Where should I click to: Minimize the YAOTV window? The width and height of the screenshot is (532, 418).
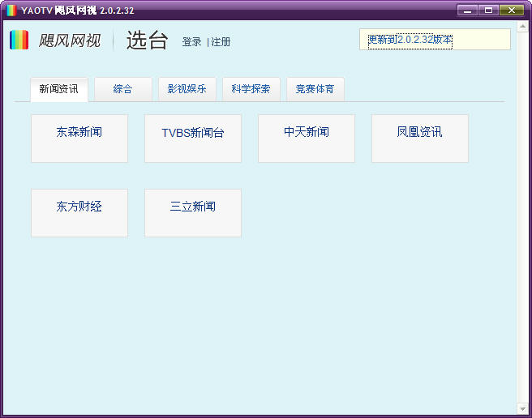pos(468,11)
